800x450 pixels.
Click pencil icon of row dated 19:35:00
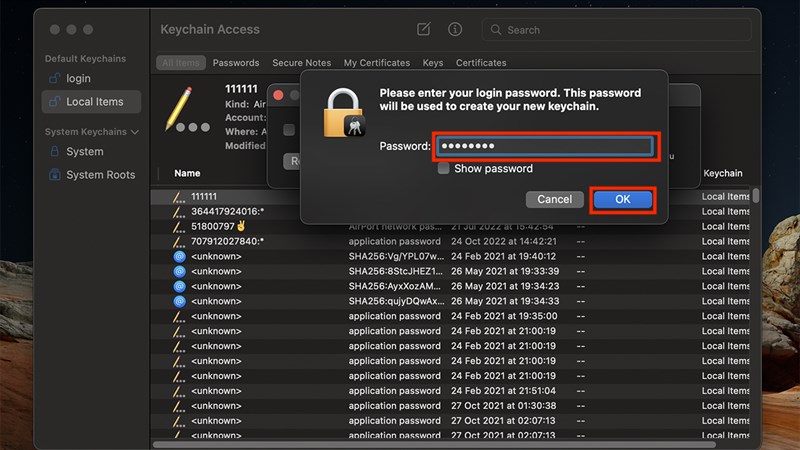click(178, 316)
